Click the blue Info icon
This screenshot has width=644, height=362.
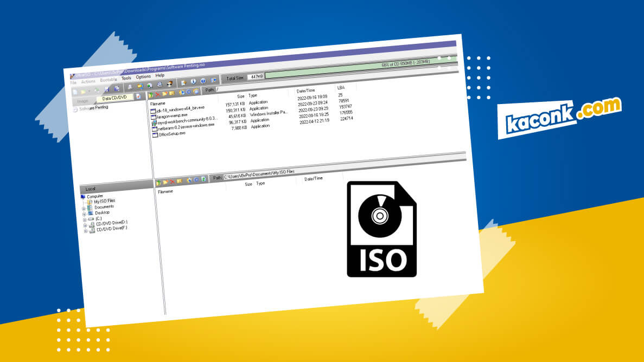194,81
